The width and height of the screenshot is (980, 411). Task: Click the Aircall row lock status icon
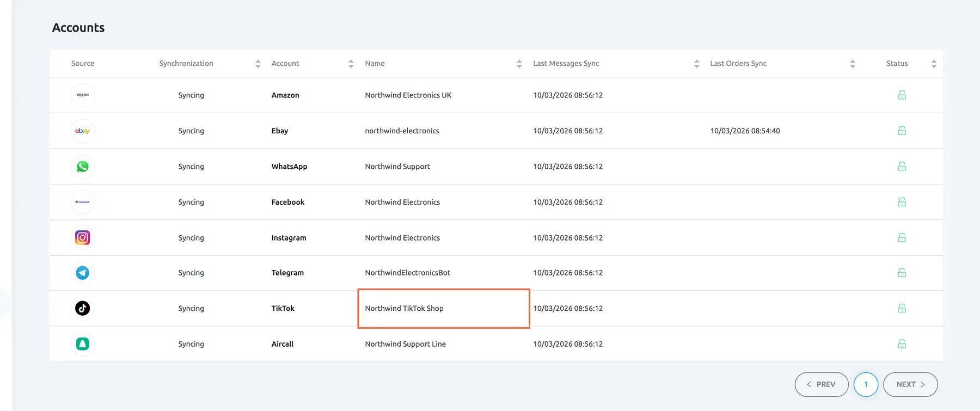[x=902, y=344]
